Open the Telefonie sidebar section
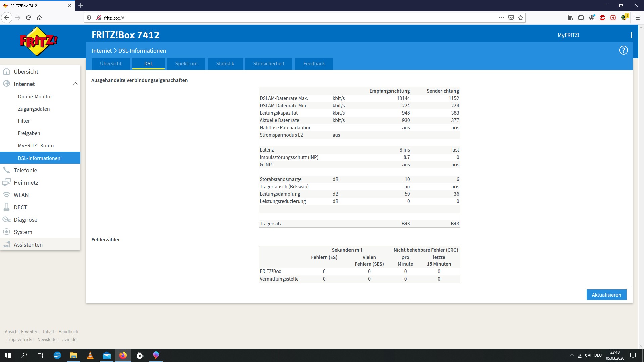Screen dimensions: 644x362 25,170
